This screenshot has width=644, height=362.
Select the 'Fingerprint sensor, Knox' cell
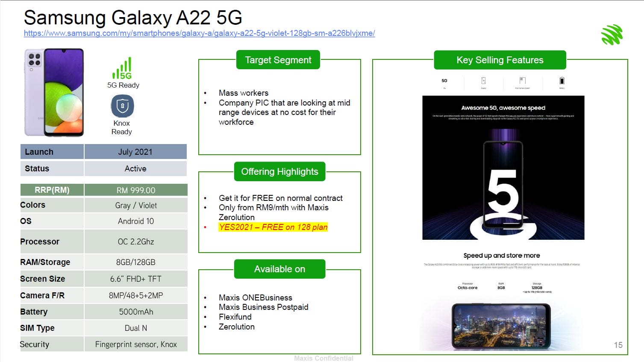135,344
